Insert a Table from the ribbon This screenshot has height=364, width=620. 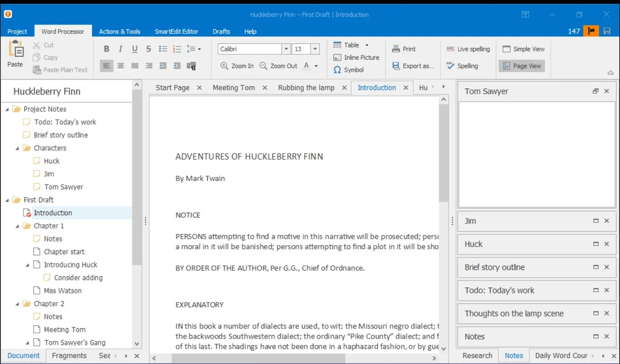click(x=346, y=45)
